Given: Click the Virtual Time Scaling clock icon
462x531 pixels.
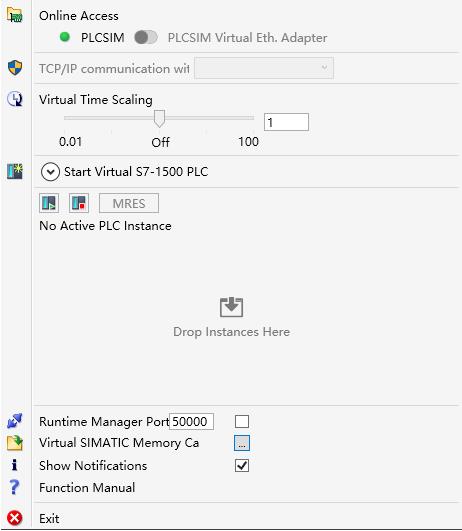Looking at the screenshot, I should 15,99.
